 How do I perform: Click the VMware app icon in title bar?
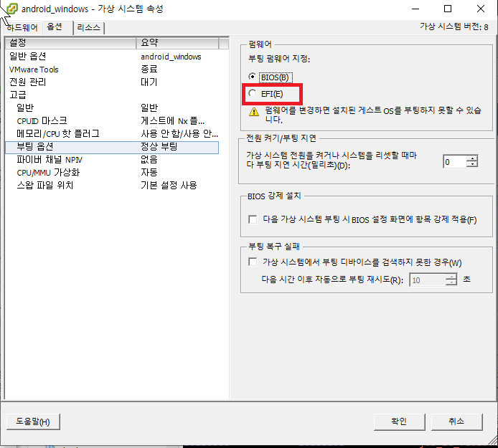(11, 9)
